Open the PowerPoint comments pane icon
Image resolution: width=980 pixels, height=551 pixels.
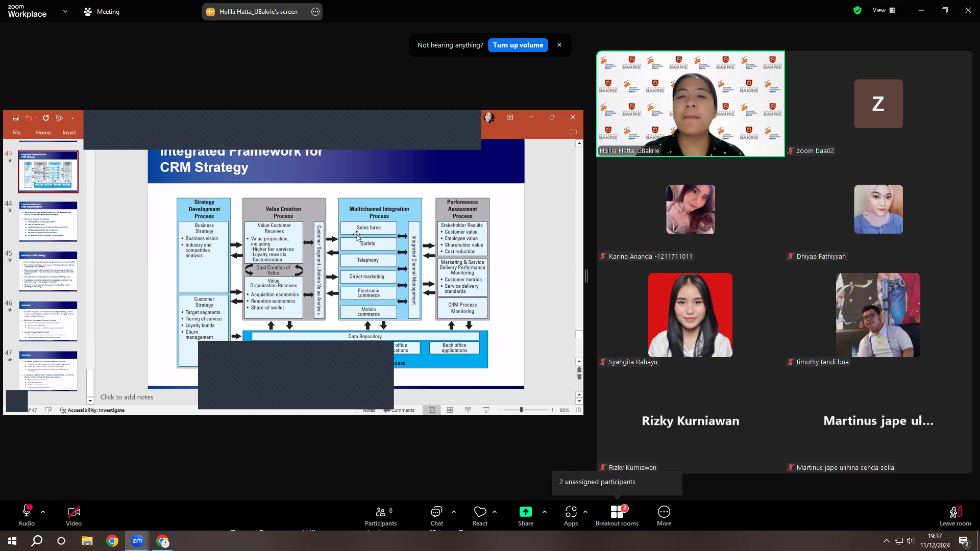pyautogui.click(x=573, y=133)
